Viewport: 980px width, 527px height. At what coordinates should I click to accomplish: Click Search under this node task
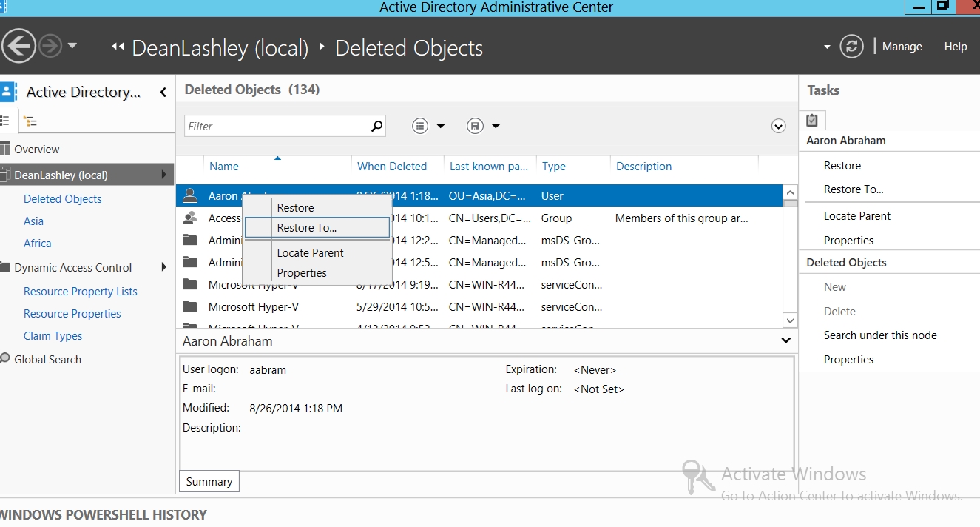click(880, 335)
